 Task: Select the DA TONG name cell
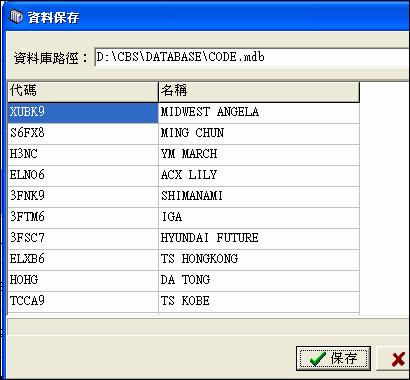[259, 281]
